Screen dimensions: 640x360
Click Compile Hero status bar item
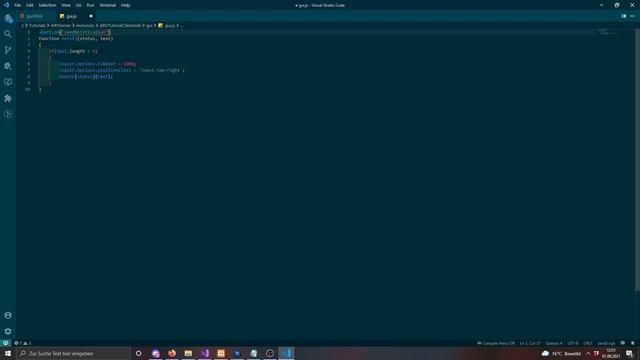pyautogui.click(x=496, y=343)
